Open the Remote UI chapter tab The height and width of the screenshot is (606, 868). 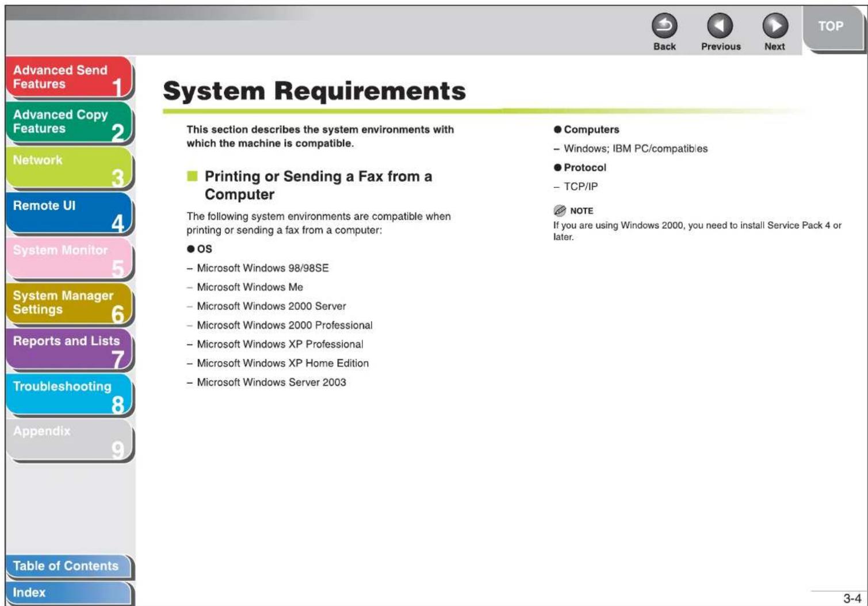(x=70, y=213)
